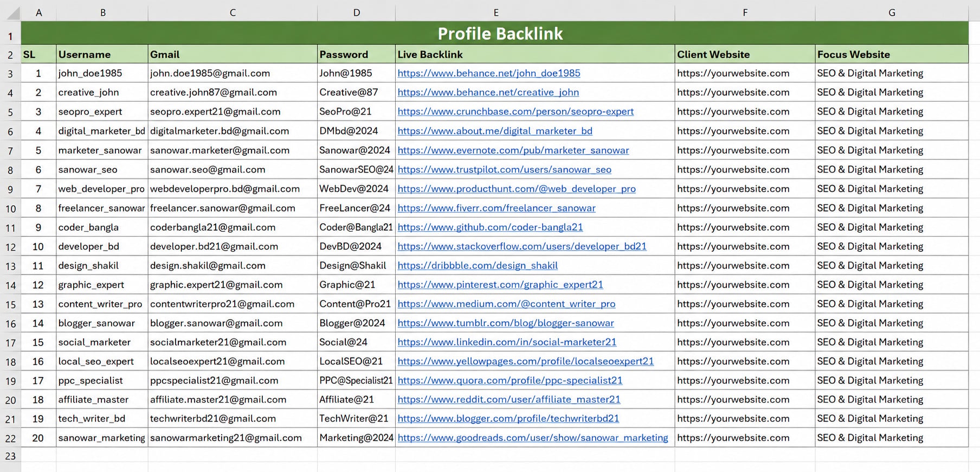Select the Marketing@2024 password cell

point(356,438)
